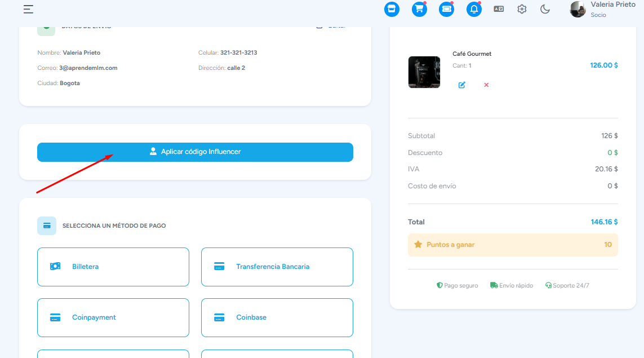The height and width of the screenshot is (358, 644).
Task: Click the user icon on Influencer button
Action: click(153, 151)
